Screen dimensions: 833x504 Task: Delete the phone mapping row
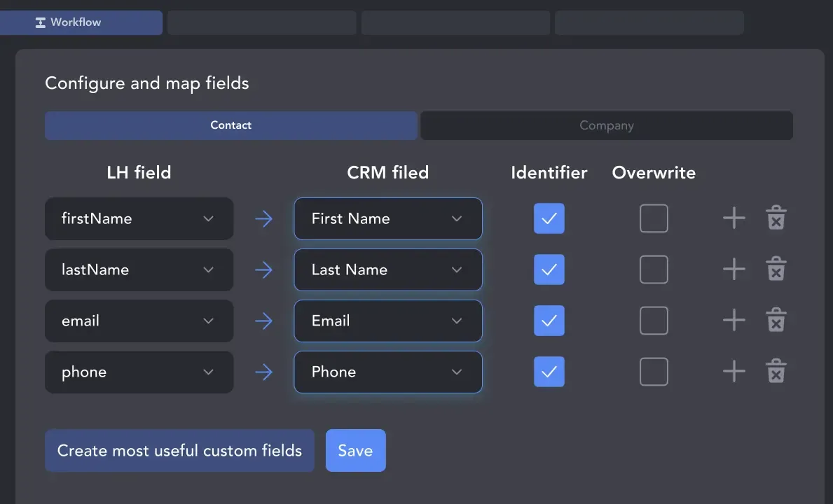tap(776, 371)
